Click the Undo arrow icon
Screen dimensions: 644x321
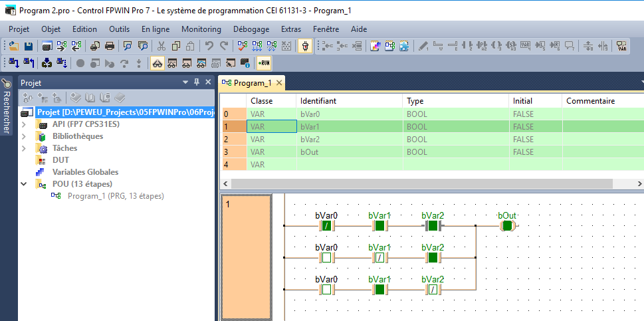coord(209,47)
